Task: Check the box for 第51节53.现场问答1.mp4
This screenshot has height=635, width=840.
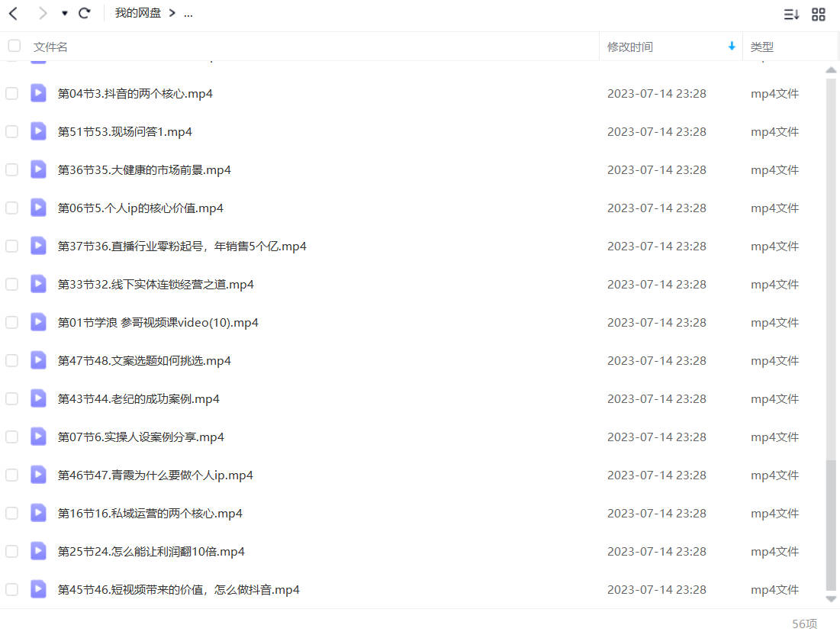Action: (11, 132)
